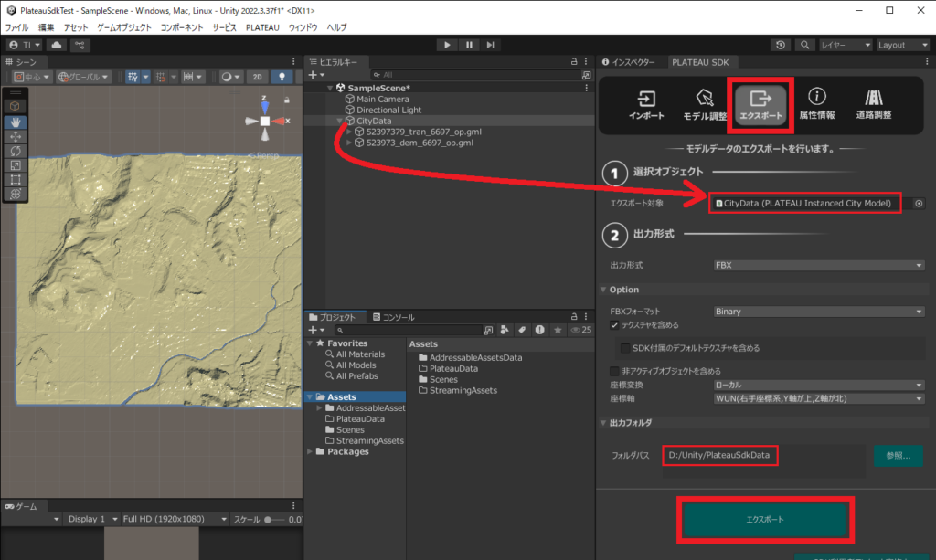This screenshot has width=936, height=560.
Task: Collapse the CityData hierarchy item
Action: (340, 122)
